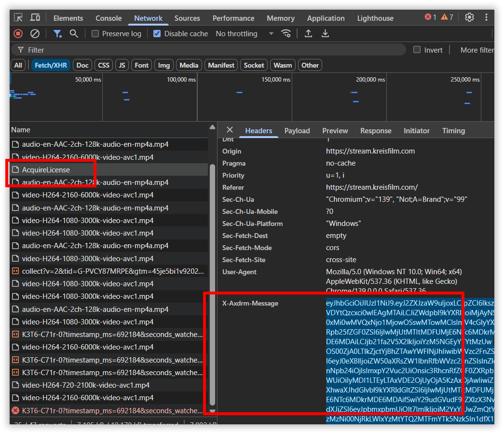Open network search magnifier icon

[74, 34]
